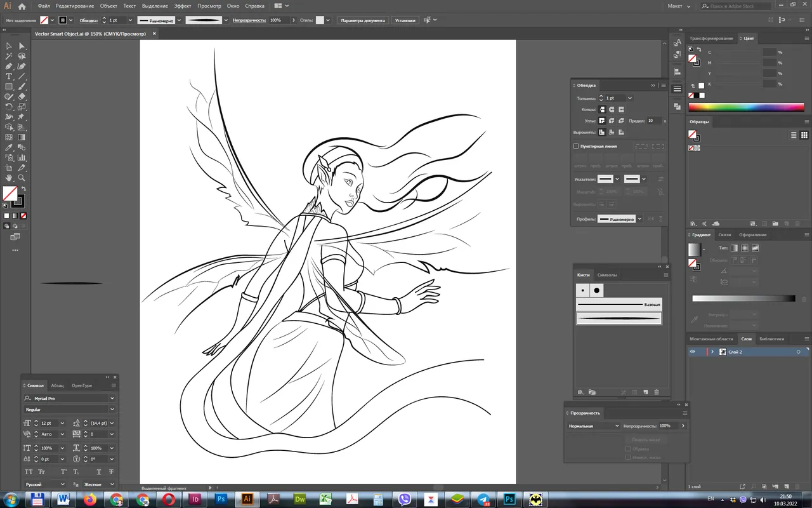Open the Нормальная blending mode dropdown

(594, 426)
